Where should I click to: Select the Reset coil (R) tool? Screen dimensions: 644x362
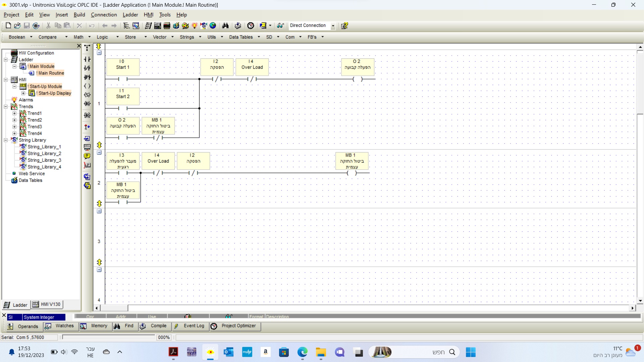(87, 104)
